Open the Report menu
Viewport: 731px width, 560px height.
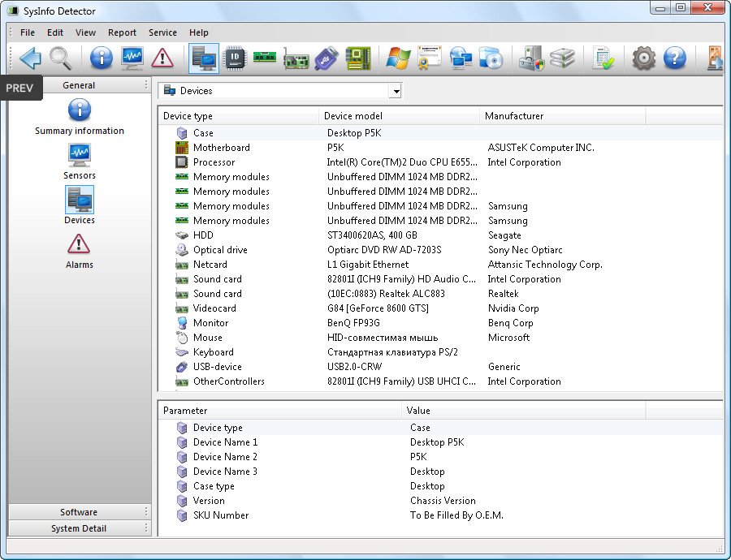(122, 32)
